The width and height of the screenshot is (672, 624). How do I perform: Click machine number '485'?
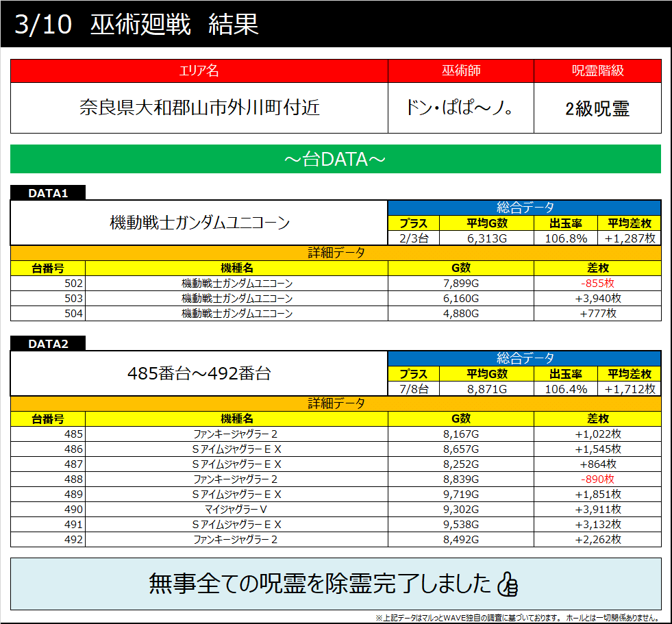[x=73, y=434]
